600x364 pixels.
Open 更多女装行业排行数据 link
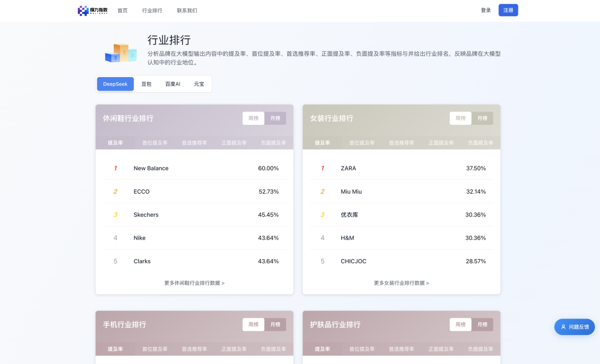tap(402, 284)
